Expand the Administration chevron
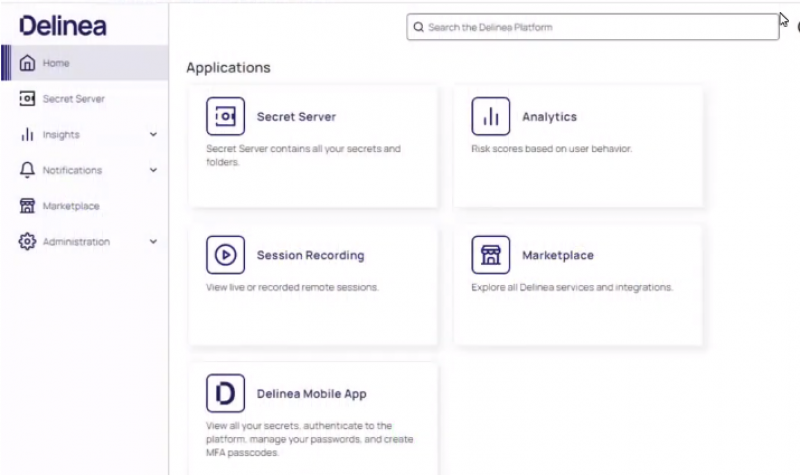Screen dimensions: 800x475 point(153,242)
